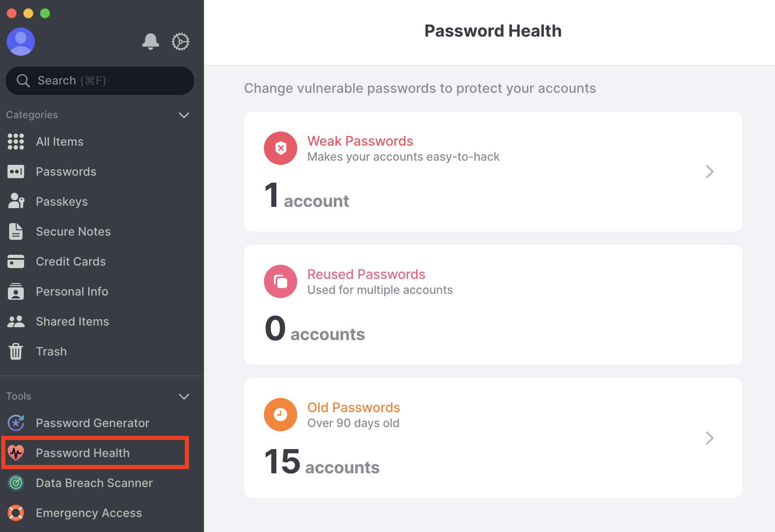This screenshot has height=532, width=775.
Task: Open the Reused Passwords card
Action: pyautogui.click(x=493, y=305)
